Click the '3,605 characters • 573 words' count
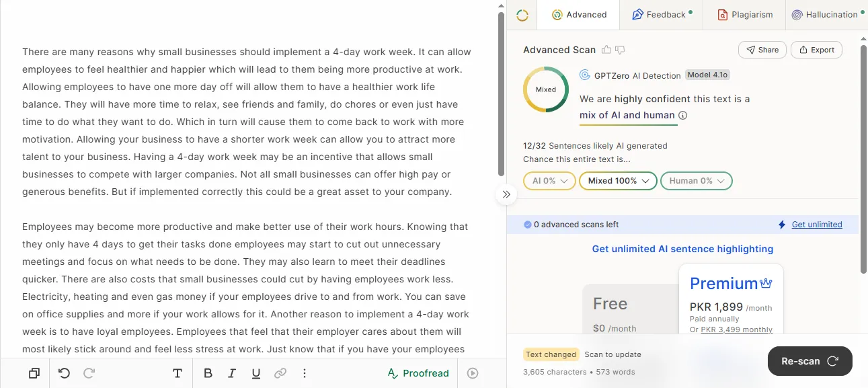This screenshot has height=388, width=868. [579, 372]
